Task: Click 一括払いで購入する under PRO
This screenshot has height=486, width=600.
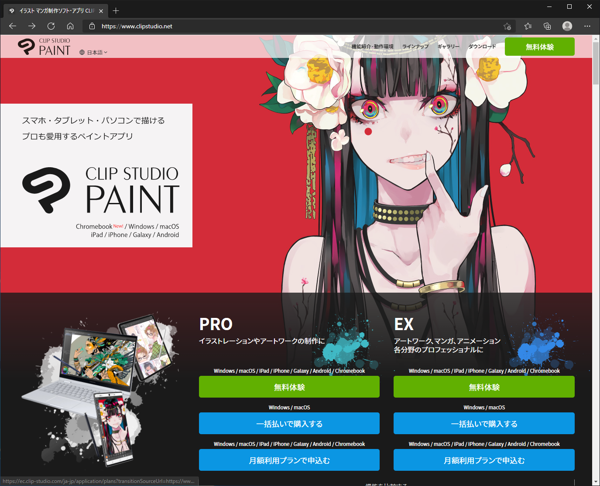Action: (289, 423)
